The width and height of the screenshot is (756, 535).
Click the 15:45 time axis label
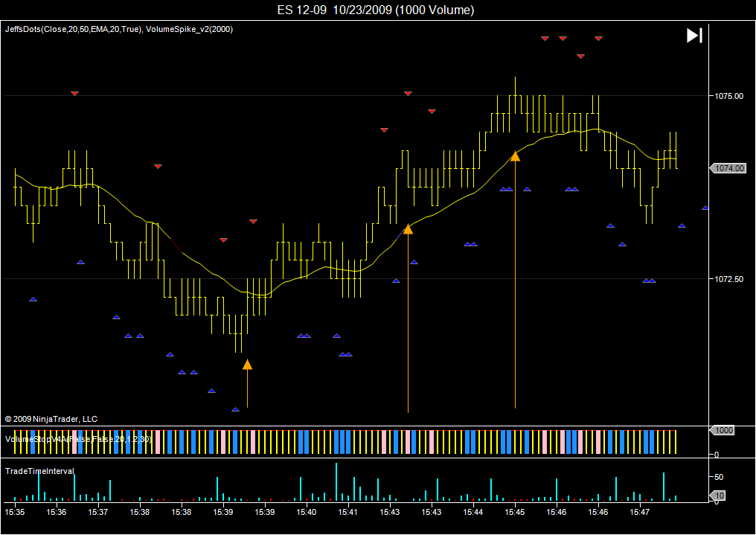tap(514, 512)
